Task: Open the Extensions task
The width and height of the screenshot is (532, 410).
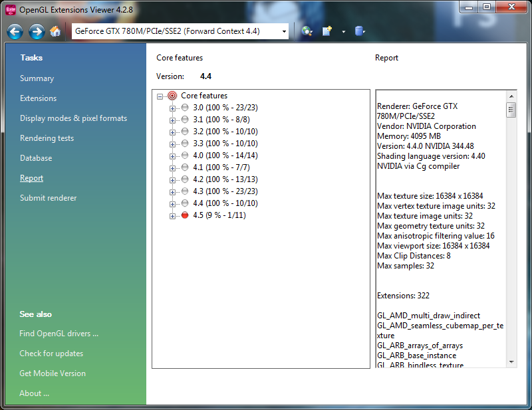Action: (38, 98)
